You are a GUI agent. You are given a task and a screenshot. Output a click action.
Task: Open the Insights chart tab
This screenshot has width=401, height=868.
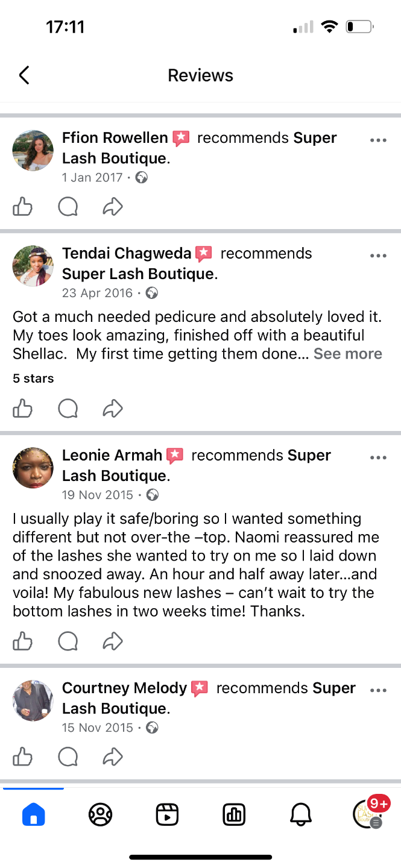tap(234, 815)
